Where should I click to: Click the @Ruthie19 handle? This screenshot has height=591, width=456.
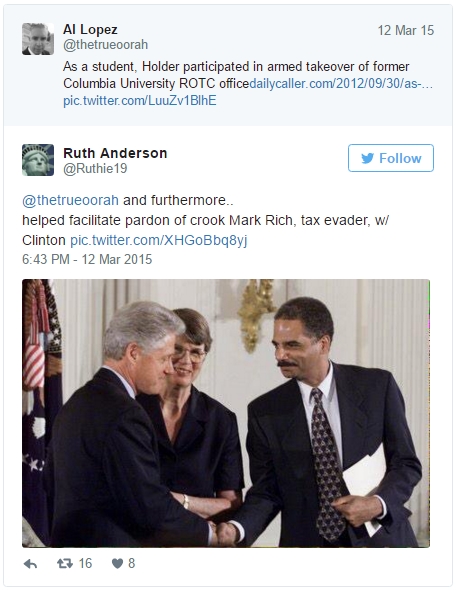(x=95, y=168)
